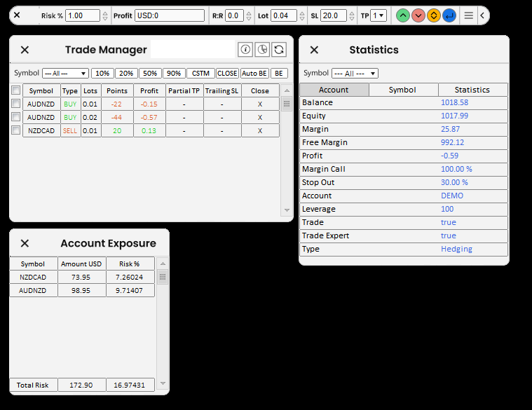532x410 pixels.
Task: Click the blue return arrow icon
Action: pos(449,15)
